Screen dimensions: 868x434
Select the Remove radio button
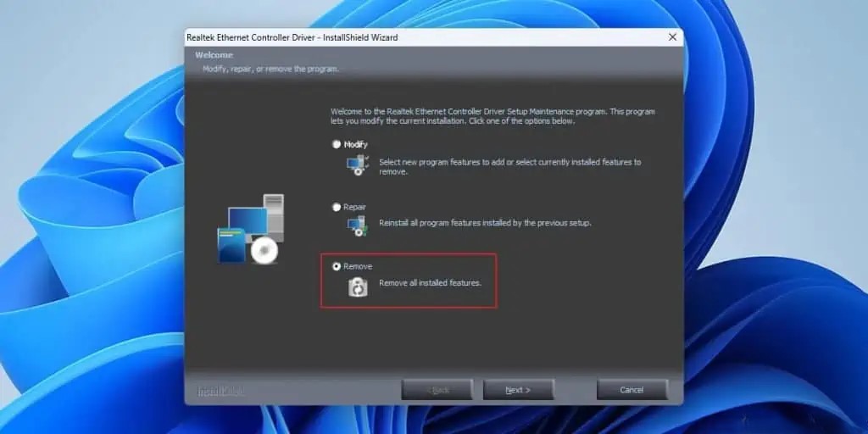click(x=337, y=266)
